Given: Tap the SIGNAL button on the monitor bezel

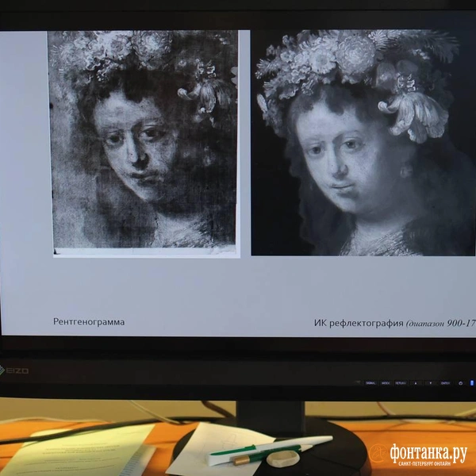Looking at the screenshot, I should [x=370, y=383].
